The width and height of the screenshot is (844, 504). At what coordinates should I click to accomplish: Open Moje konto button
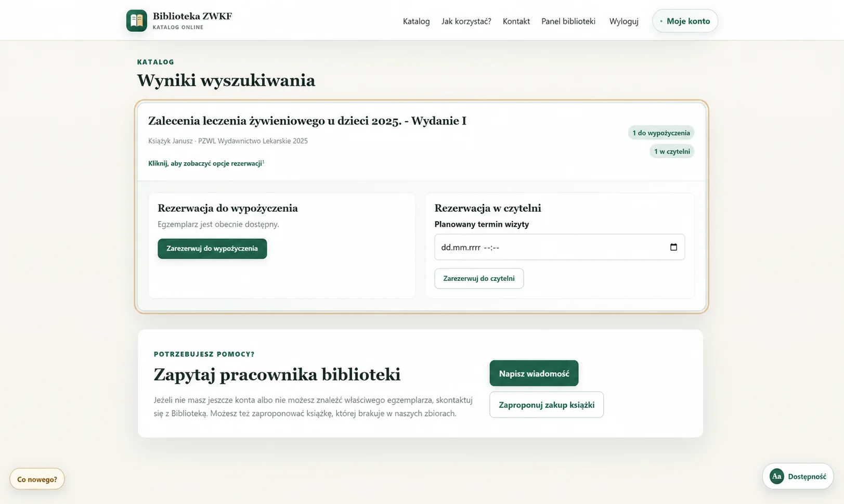click(685, 21)
